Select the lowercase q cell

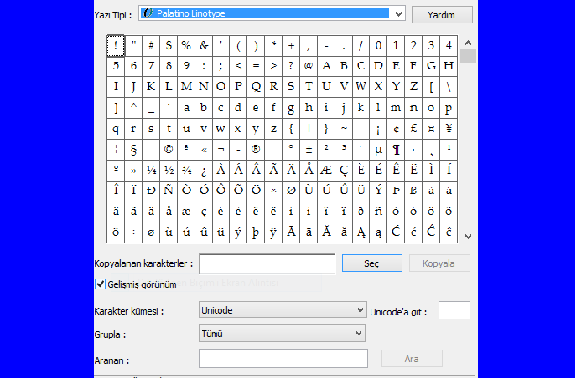[x=116, y=129]
